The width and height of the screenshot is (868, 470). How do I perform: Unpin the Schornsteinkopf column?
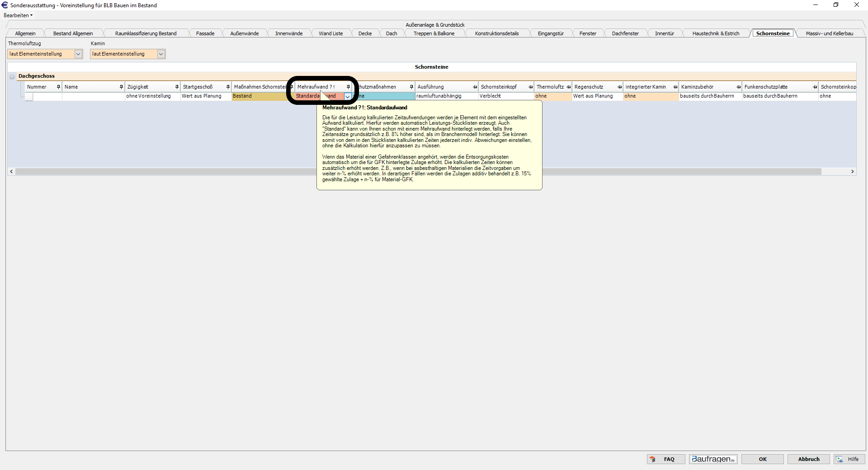coord(530,87)
